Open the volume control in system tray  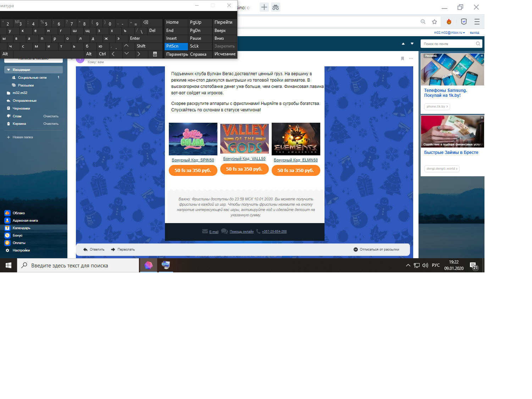tap(425, 265)
